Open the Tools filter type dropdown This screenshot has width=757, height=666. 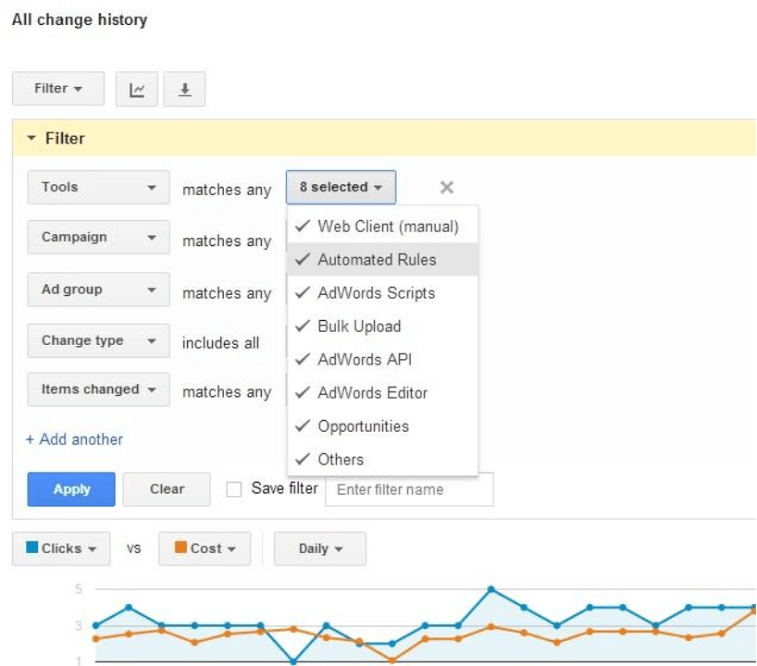[x=98, y=187]
